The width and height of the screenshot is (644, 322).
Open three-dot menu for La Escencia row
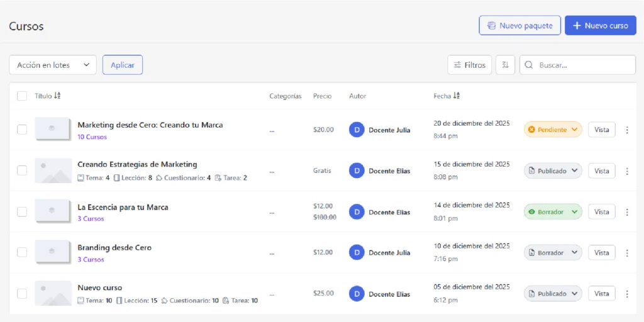(626, 212)
